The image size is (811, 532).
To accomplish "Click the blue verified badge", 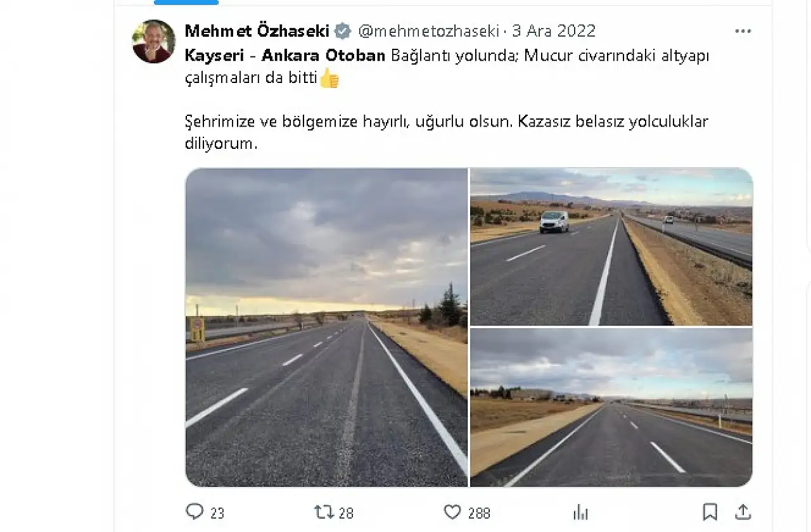I will coord(343,31).
